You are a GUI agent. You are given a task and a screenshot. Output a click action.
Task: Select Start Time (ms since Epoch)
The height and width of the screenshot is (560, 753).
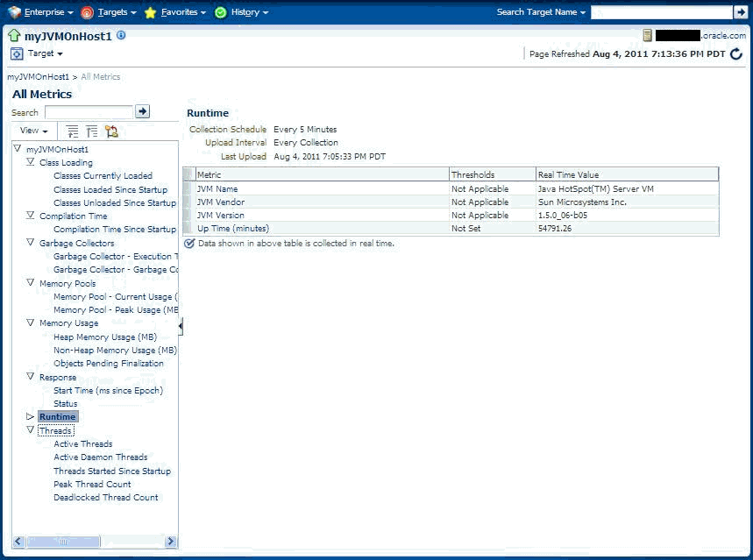coord(108,391)
